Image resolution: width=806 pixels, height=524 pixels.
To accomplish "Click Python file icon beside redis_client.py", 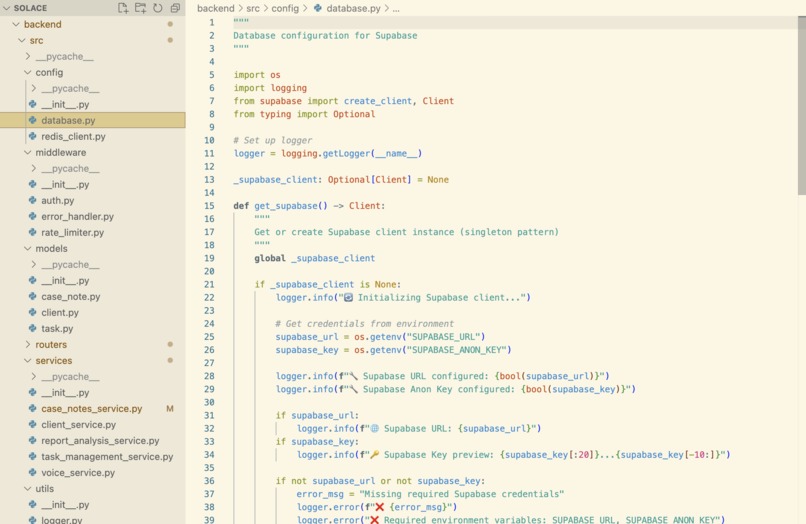I will (32, 136).
